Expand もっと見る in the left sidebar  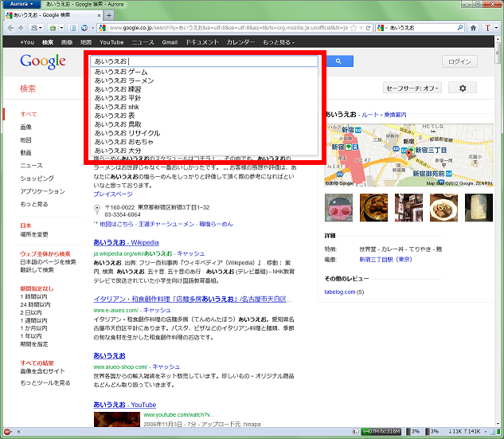(34, 204)
